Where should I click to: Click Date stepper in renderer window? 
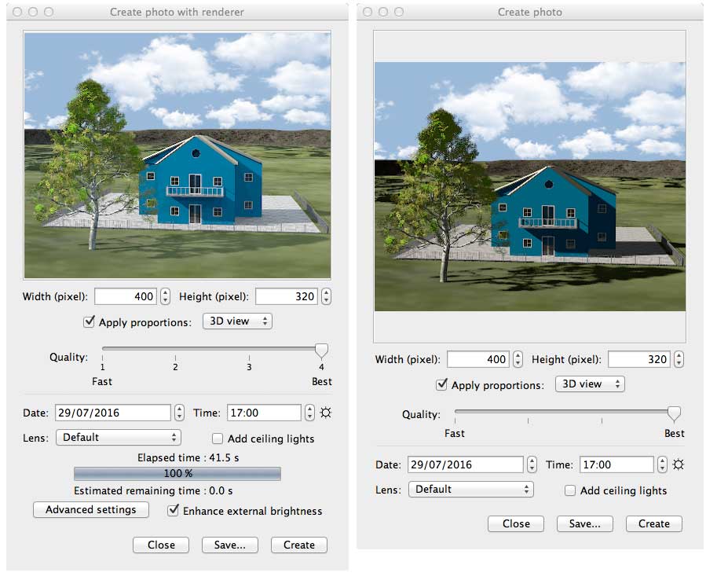point(179,413)
